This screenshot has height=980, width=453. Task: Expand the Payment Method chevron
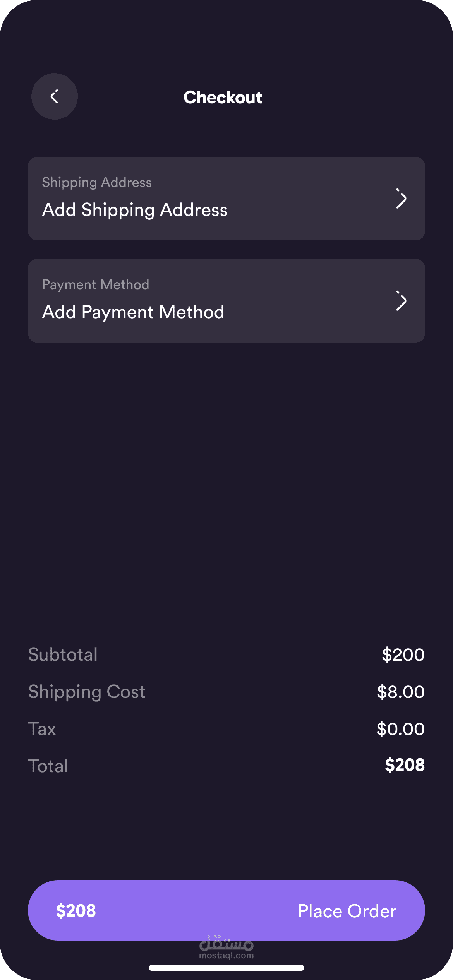point(401,301)
